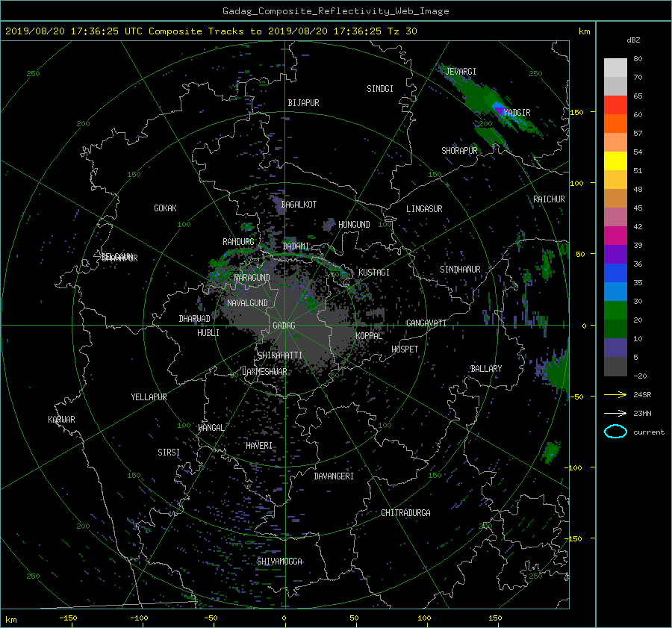Screen dimensions: 672x628
Task: Select the light gray 70 dBZ swatch
Action: [615, 68]
